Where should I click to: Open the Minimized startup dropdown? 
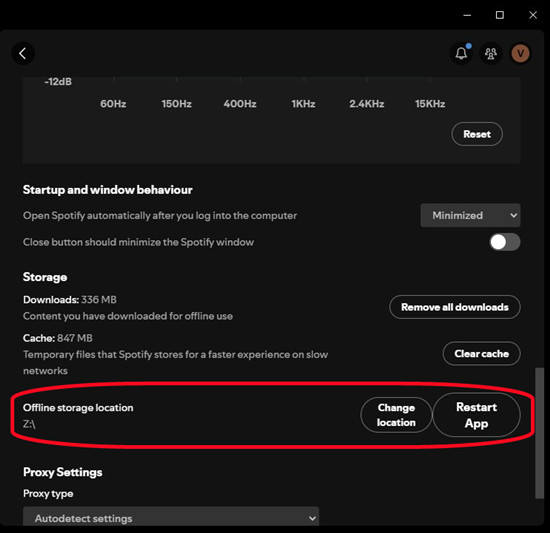coord(470,215)
